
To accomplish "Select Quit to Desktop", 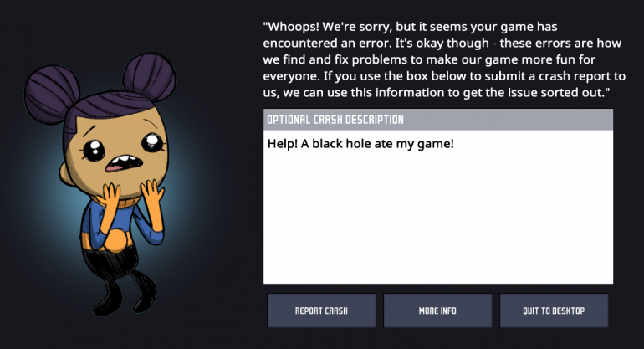I will pyautogui.click(x=554, y=311).
